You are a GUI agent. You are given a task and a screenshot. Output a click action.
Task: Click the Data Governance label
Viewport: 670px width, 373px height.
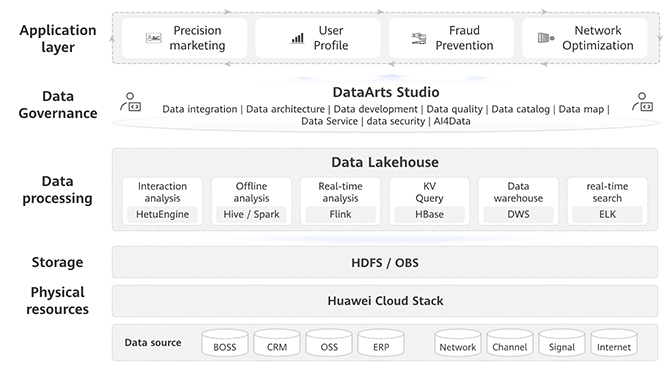(58, 105)
